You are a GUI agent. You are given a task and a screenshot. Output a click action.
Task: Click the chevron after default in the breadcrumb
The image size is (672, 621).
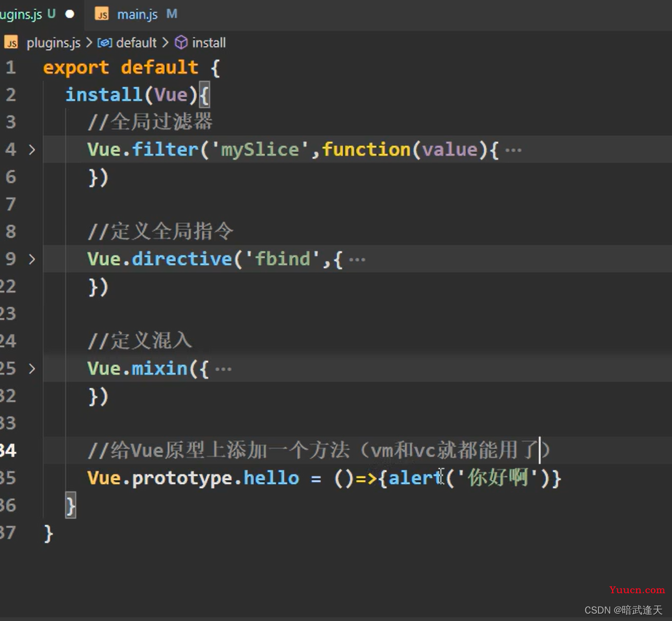pyautogui.click(x=165, y=43)
